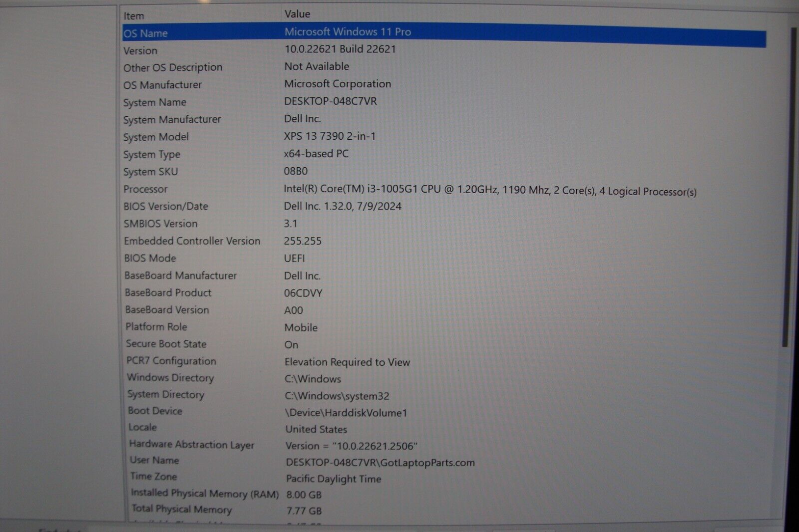Select the Locale row label
The image size is (799, 532).
[x=143, y=427]
